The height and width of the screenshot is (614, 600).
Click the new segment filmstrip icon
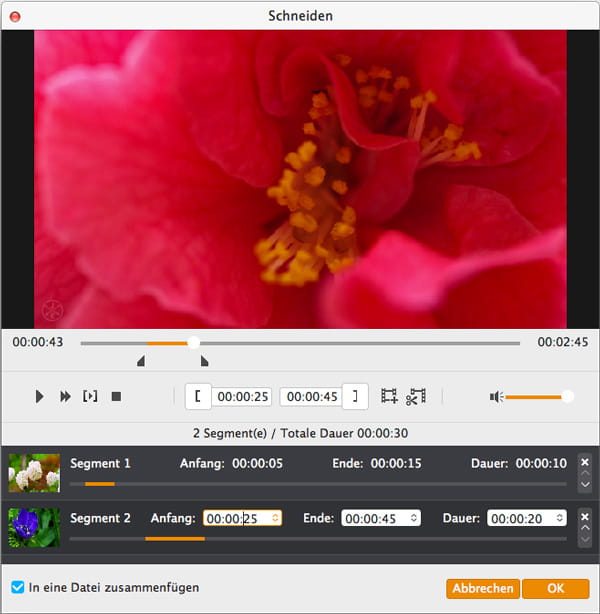pyautogui.click(x=389, y=397)
